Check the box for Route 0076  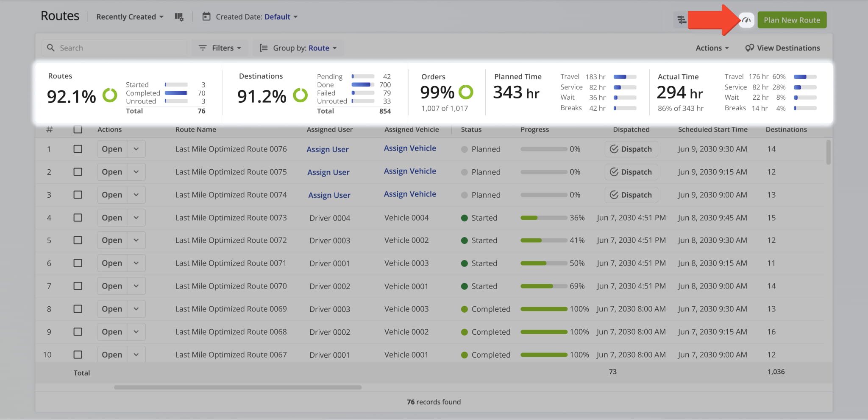click(x=78, y=149)
